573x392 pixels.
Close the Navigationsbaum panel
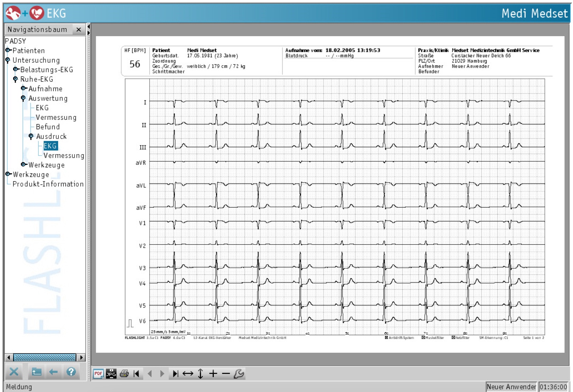point(79,30)
